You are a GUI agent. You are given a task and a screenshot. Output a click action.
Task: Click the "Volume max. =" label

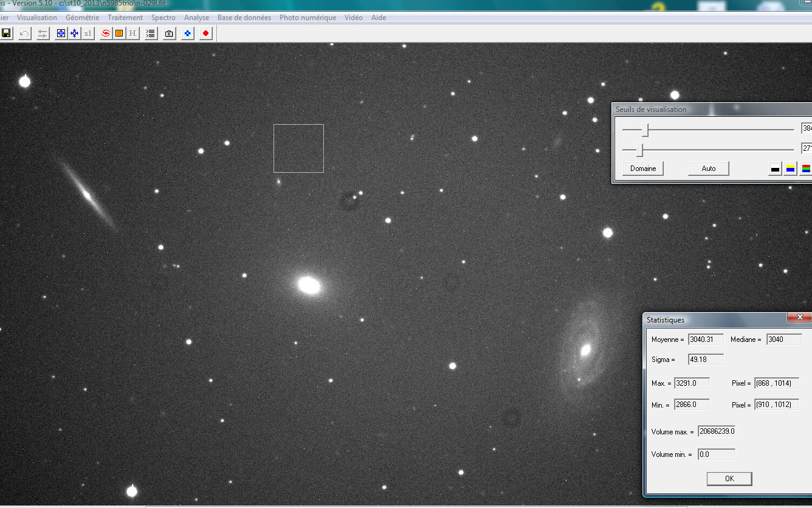[672, 432]
